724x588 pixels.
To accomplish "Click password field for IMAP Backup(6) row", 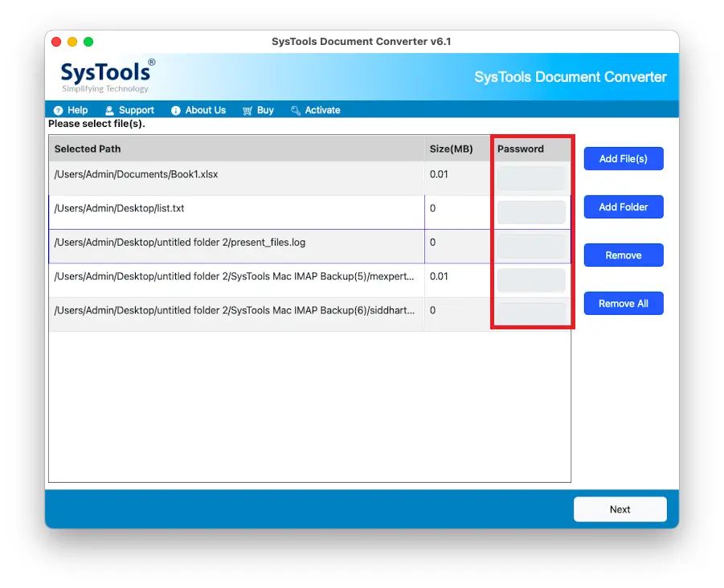I will click(531, 314).
